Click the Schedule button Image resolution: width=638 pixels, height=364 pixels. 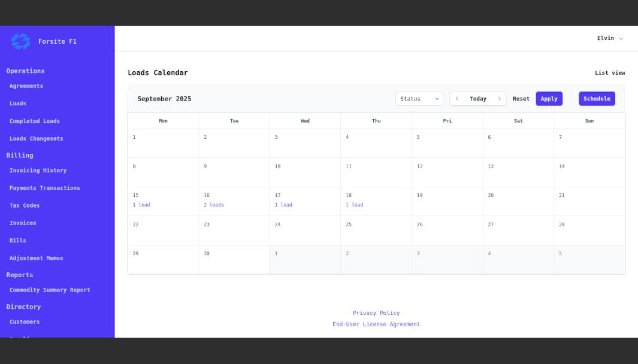596,99
